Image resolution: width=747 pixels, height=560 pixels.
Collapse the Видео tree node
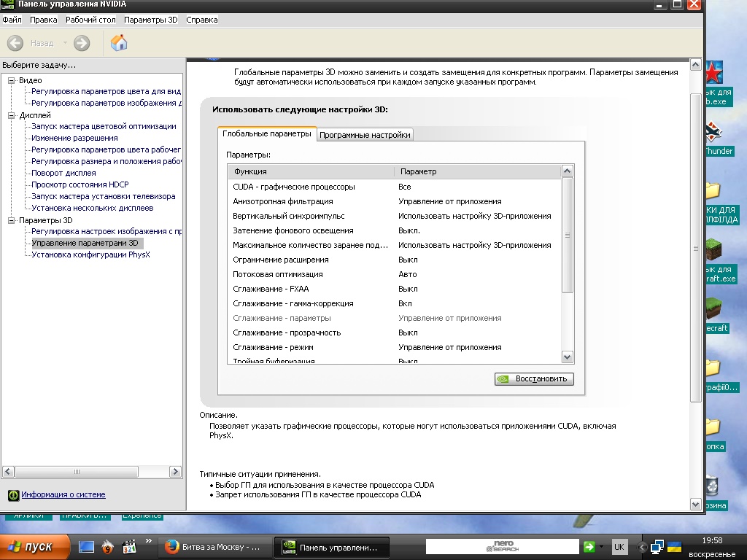pyautogui.click(x=12, y=80)
